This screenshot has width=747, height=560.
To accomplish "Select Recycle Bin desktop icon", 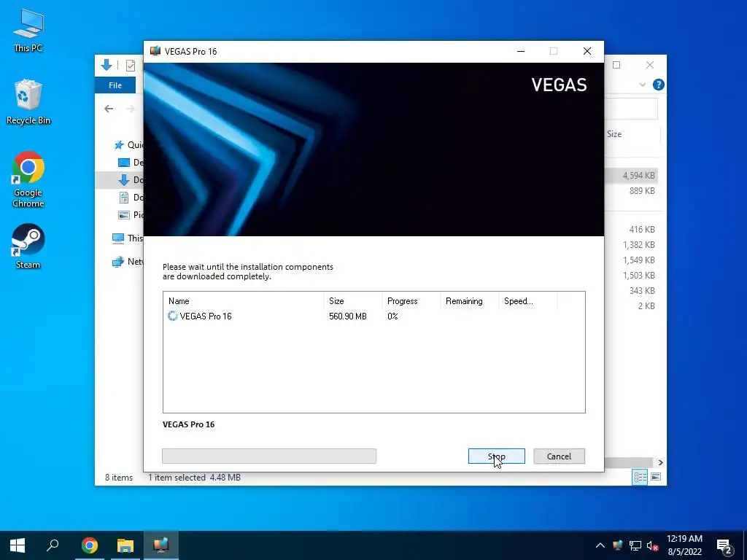I will 28,102.
